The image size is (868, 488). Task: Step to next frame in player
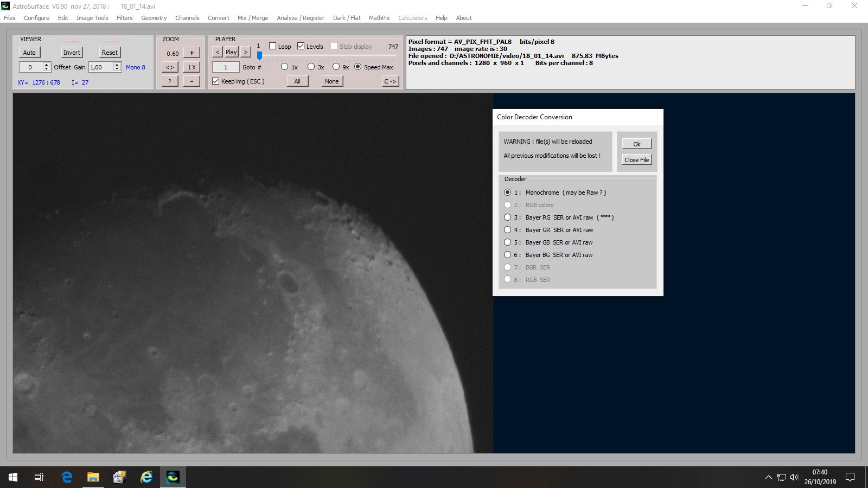246,52
